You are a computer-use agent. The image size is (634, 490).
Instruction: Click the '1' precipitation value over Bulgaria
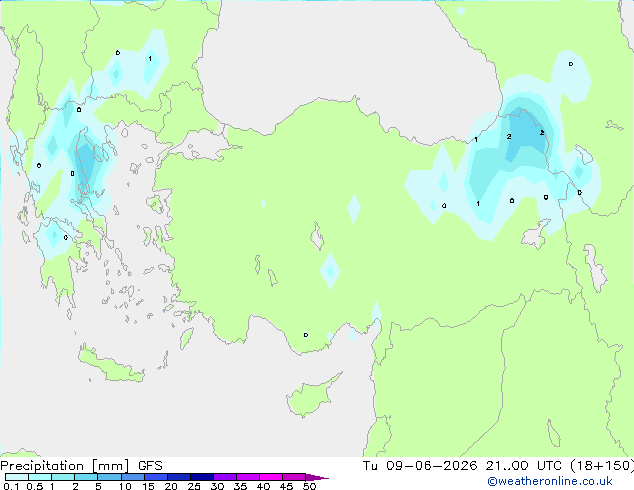[x=150, y=59]
